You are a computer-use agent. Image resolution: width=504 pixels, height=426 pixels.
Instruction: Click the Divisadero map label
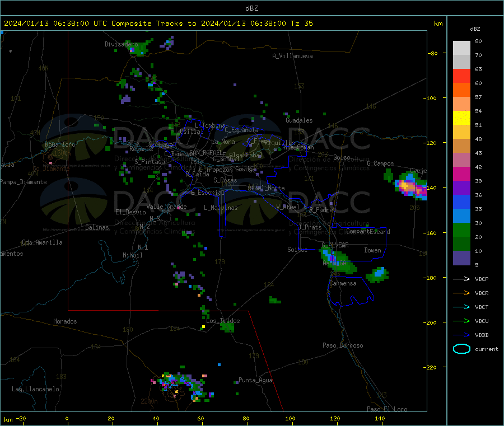(121, 44)
